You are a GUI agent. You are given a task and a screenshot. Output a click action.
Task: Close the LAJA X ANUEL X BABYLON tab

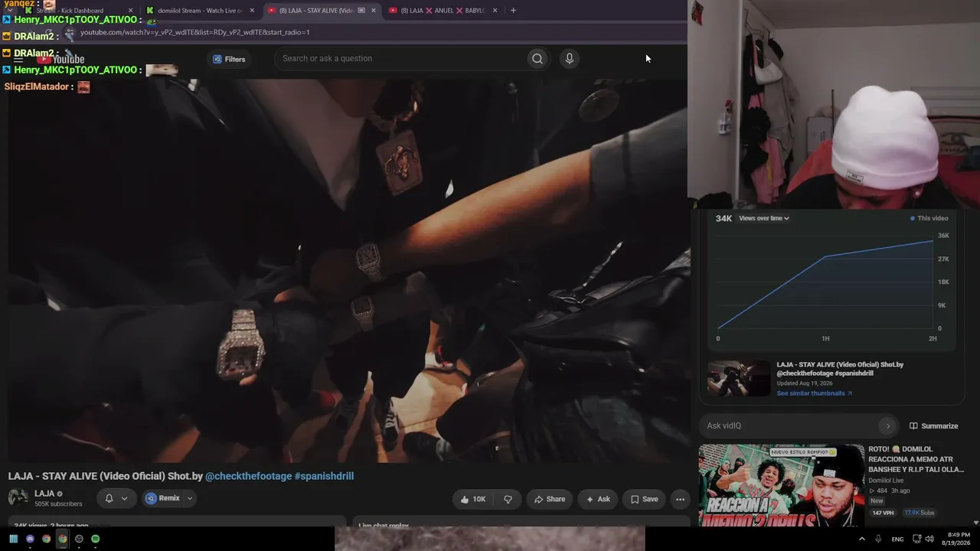point(495,11)
